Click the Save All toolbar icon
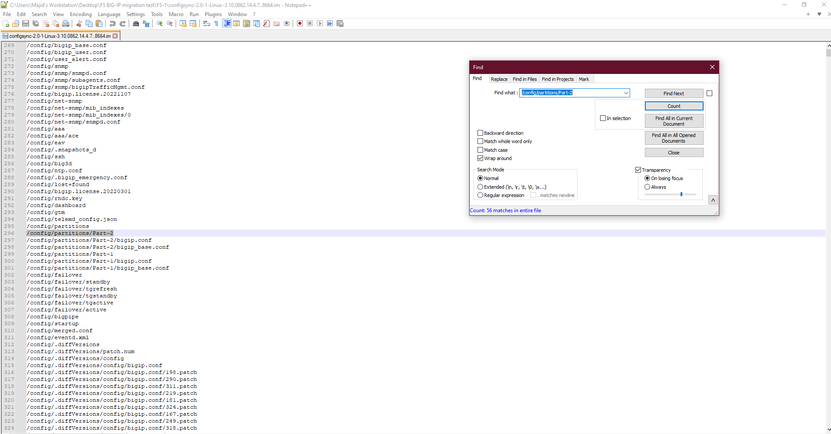This screenshot has height=434, width=831. tap(36, 24)
